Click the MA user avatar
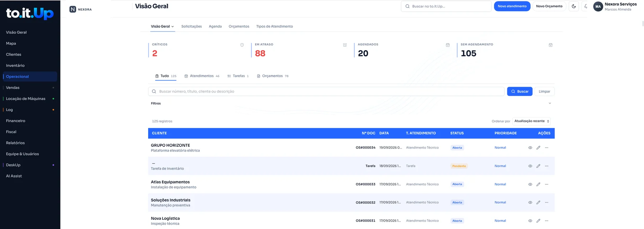The width and height of the screenshot is (644, 229). point(598,6)
